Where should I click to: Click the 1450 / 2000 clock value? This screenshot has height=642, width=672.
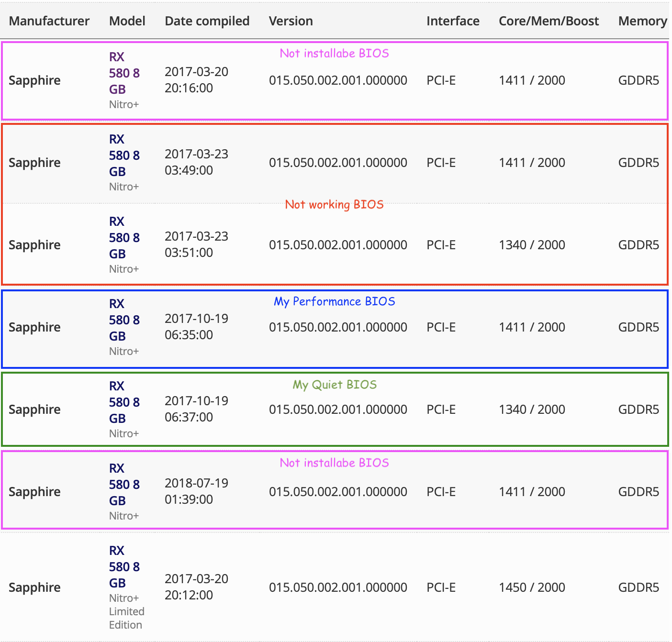pyautogui.click(x=532, y=587)
